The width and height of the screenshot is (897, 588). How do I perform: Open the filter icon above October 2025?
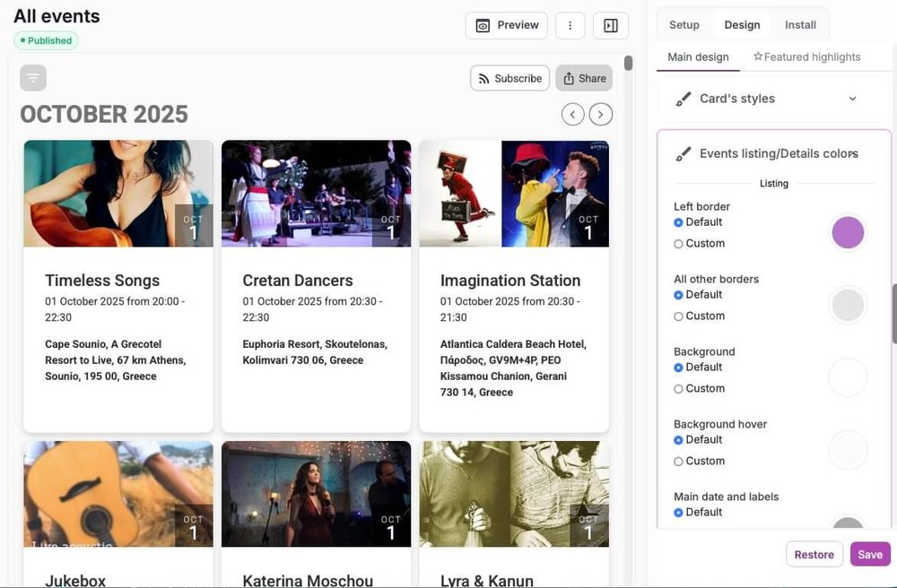click(x=33, y=78)
